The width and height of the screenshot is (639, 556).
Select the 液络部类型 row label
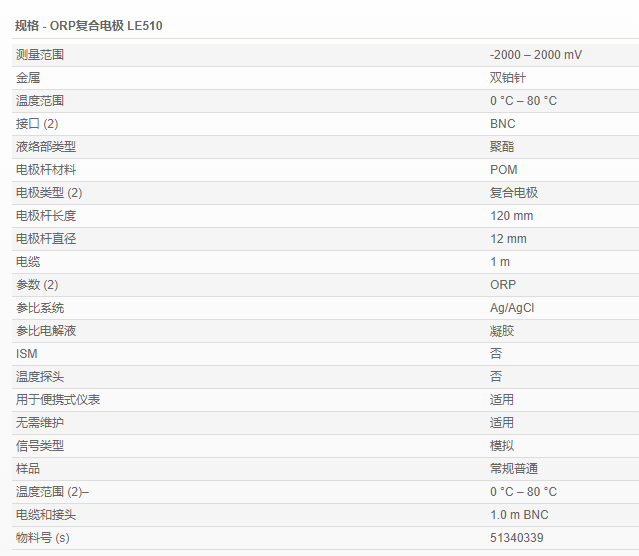tap(46, 147)
